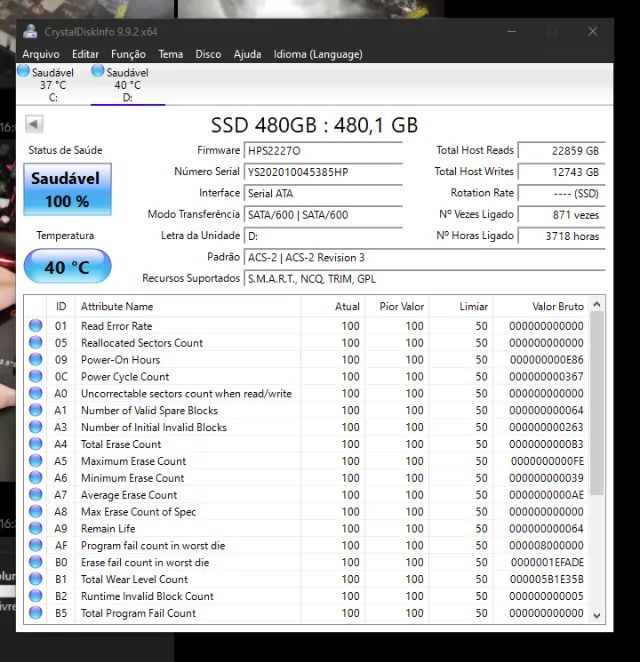This screenshot has height=662, width=640.
Task: Open the Arquivo menu
Action: 41,54
